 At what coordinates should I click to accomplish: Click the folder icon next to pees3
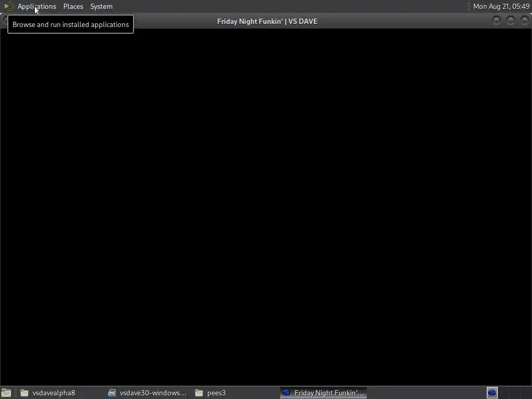(199, 393)
